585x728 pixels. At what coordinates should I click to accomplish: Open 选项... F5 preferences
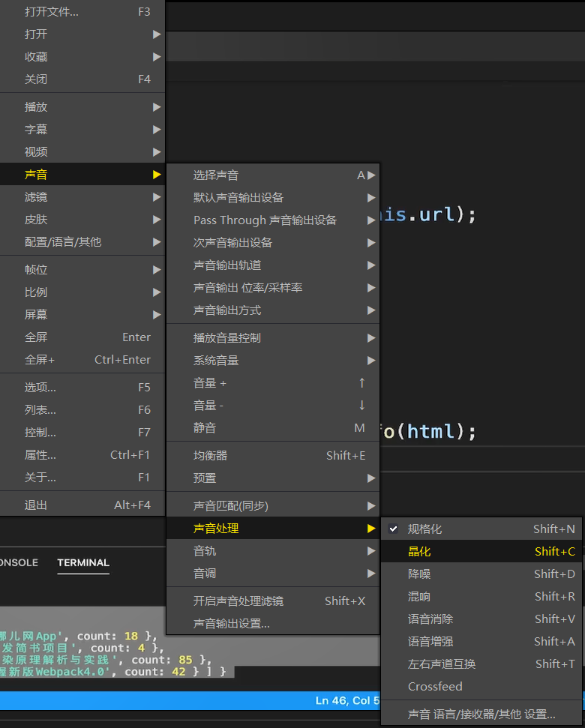coord(82,387)
